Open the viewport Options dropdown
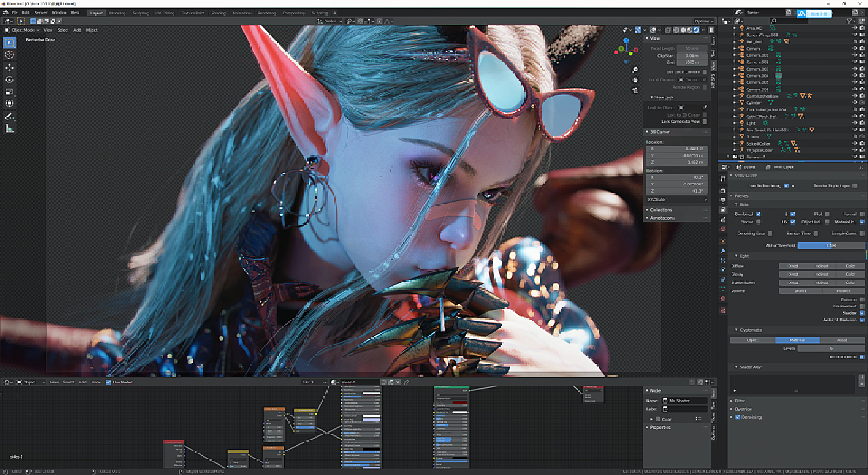The height and width of the screenshot is (475, 868). (703, 21)
